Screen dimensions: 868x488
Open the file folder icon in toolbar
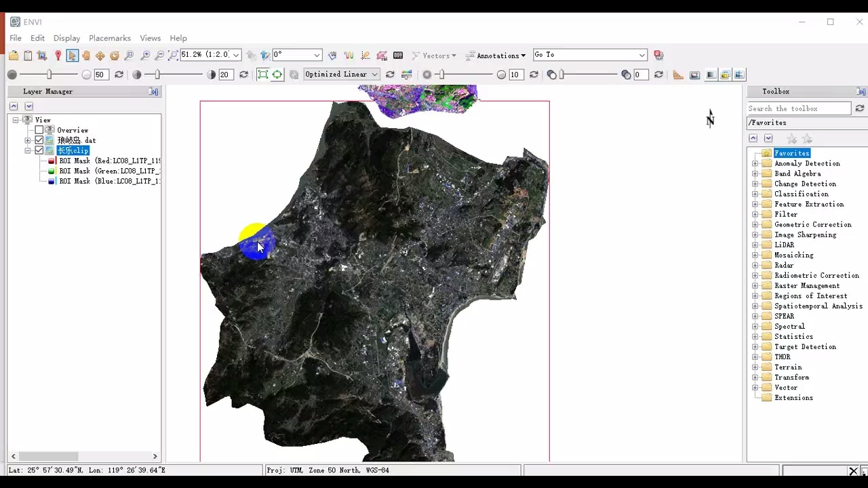[x=14, y=56]
